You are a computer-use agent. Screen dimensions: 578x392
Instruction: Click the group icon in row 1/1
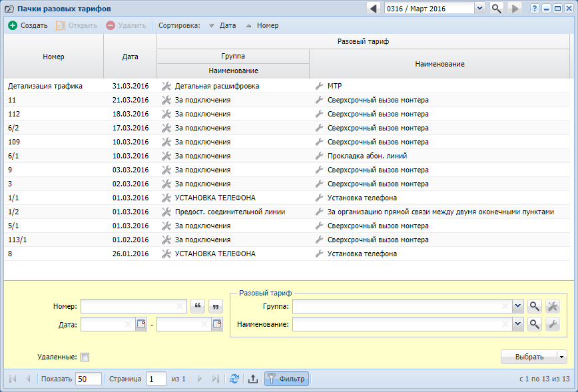[x=166, y=198]
